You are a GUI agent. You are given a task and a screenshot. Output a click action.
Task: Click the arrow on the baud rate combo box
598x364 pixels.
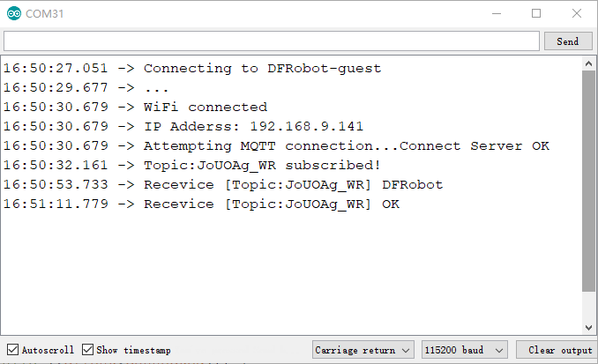499,350
